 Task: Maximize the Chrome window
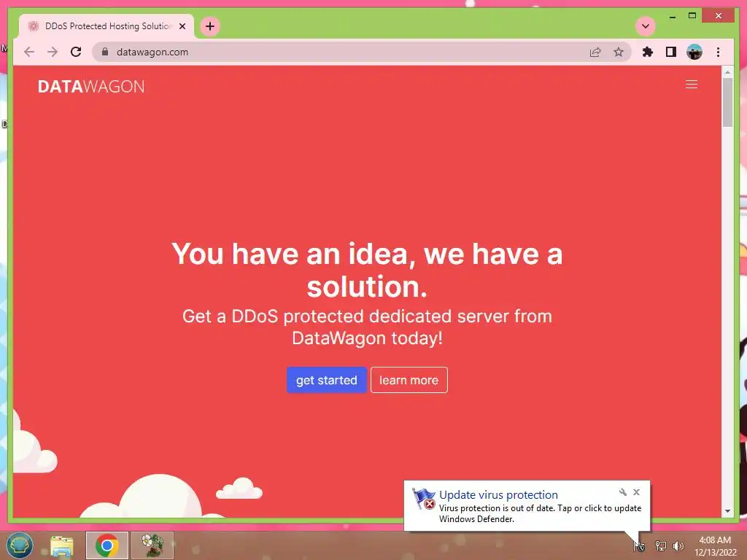[692, 16]
